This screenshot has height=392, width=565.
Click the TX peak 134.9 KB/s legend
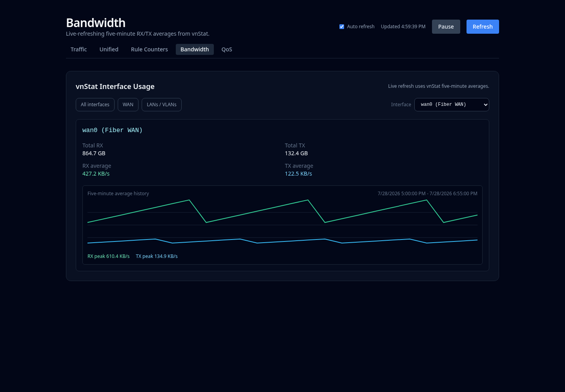[157, 256]
